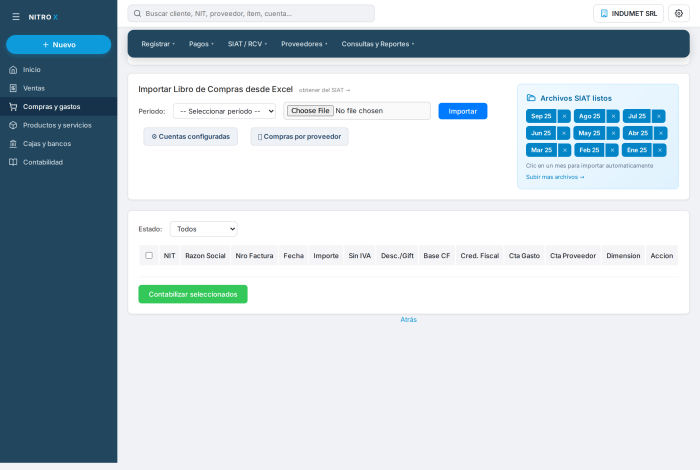Open Productos y servicios section
Screen dimensions: 700x470
pos(58,125)
